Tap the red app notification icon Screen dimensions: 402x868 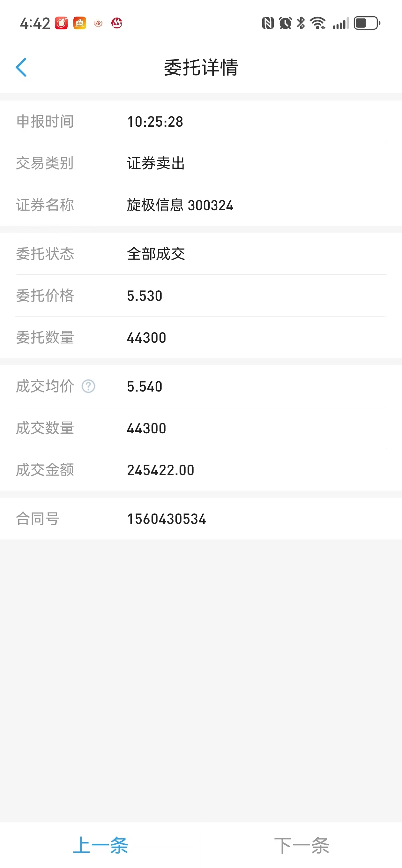(x=61, y=23)
